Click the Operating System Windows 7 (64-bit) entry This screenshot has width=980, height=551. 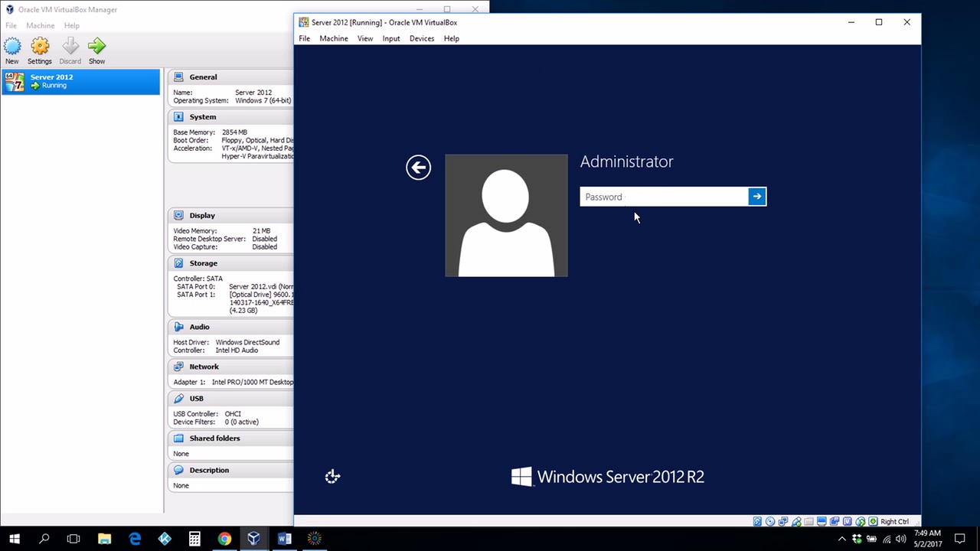232,100
